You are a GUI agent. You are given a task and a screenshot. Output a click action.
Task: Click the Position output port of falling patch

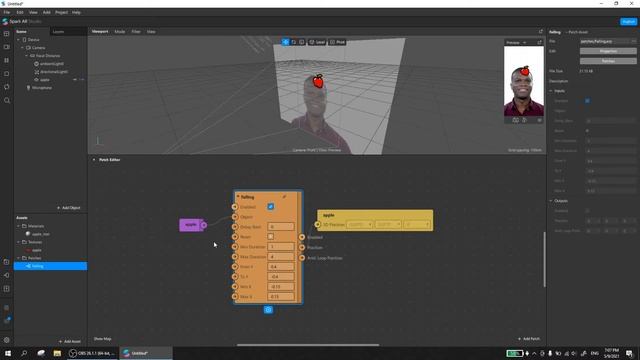point(302,247)
